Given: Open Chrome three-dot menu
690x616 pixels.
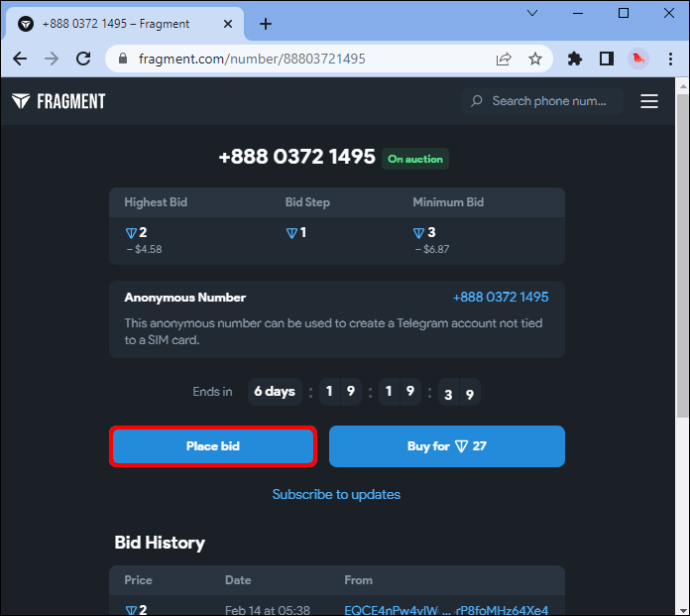Looking at the screenshot, I should [670, 59].
